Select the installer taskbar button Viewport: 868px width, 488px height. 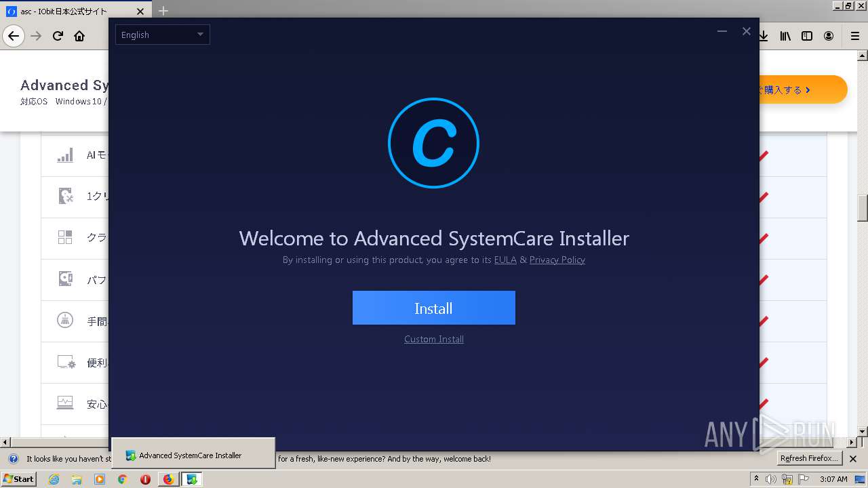tap(192, 479)
